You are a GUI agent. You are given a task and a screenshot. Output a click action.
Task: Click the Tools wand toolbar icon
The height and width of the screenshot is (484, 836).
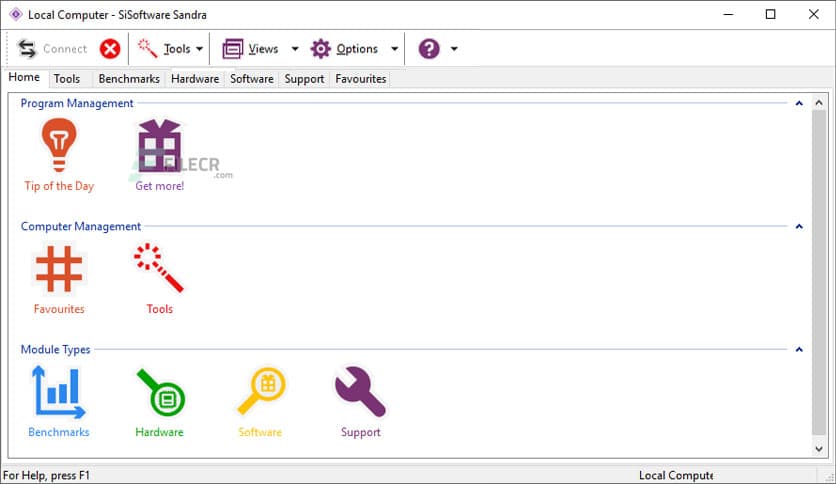[147, 48]
